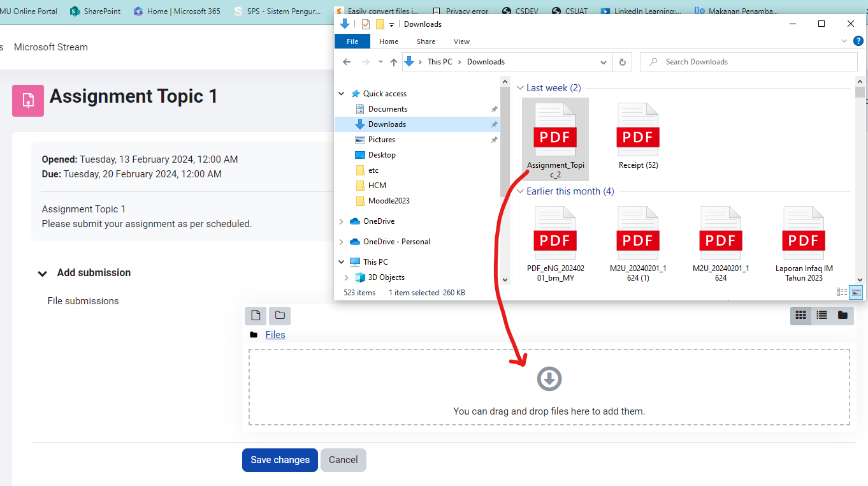Open the Explorer File tab
This screenshot has width=868, height=486.
352,41
